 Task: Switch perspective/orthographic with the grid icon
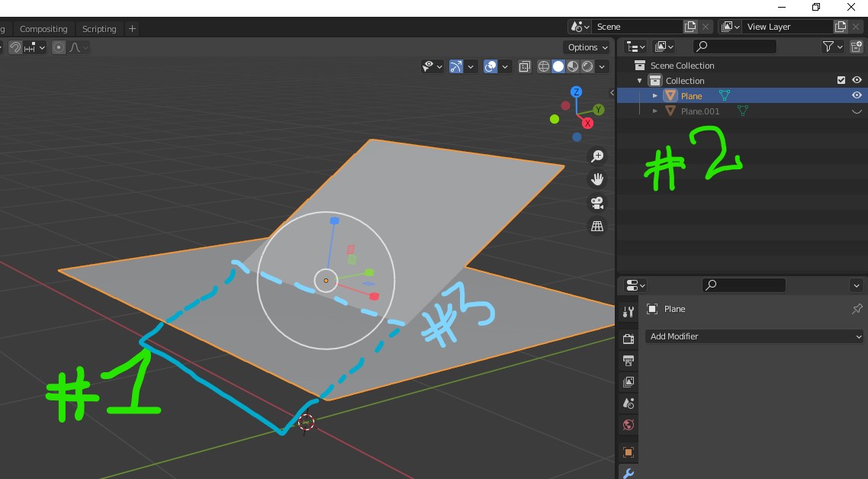click(x=597, y=227)
